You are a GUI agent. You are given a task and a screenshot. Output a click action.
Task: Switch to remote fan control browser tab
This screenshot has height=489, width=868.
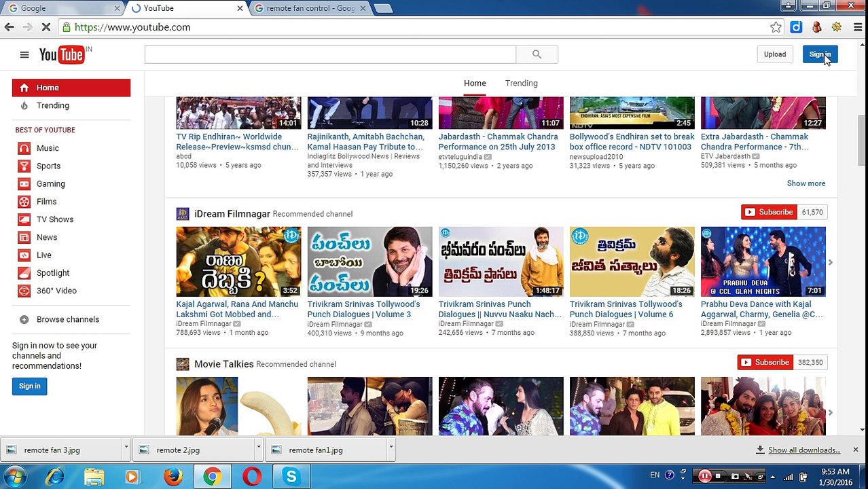pos(309,8)
